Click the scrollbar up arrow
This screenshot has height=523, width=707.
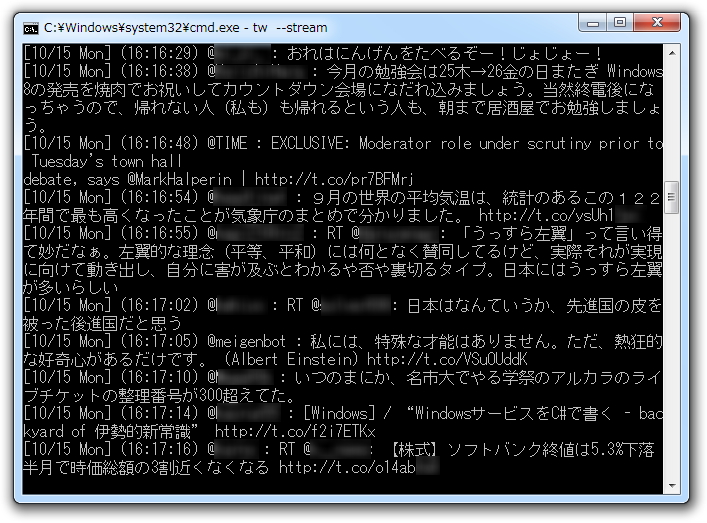coord(672,53)
